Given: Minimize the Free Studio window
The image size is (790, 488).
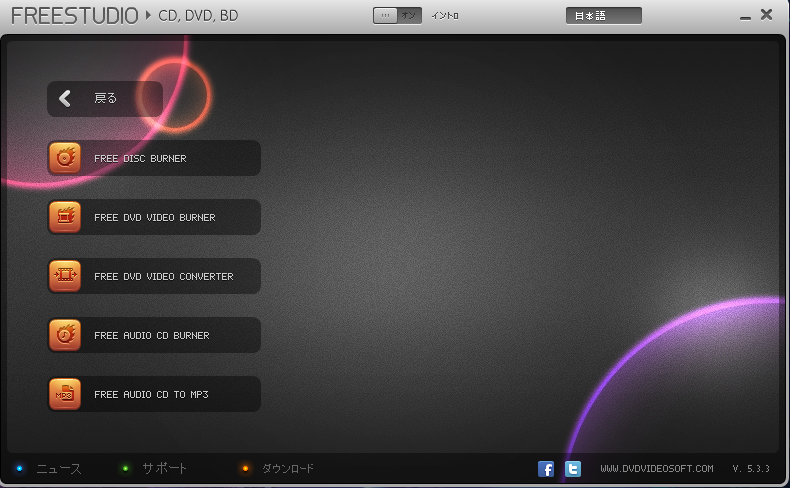Looking at the screenshot, I should [746, 18].
